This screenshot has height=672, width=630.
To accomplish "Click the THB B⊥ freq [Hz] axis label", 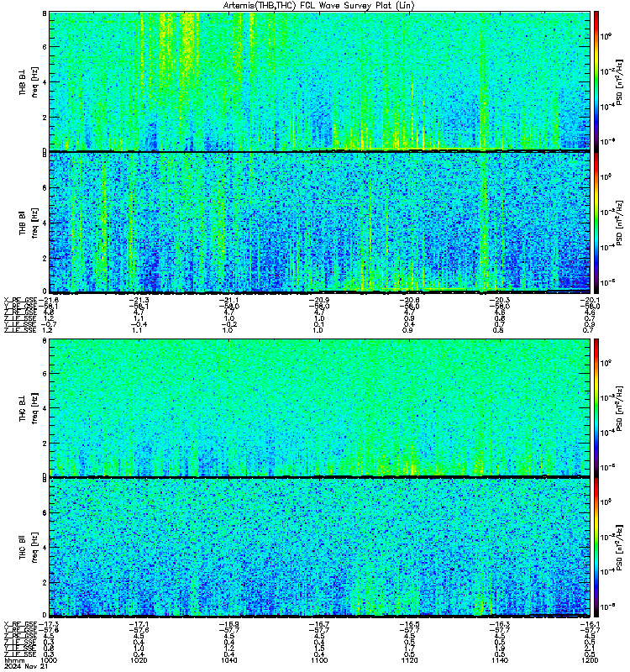I will pyautogui.click(x=29, y=81).
